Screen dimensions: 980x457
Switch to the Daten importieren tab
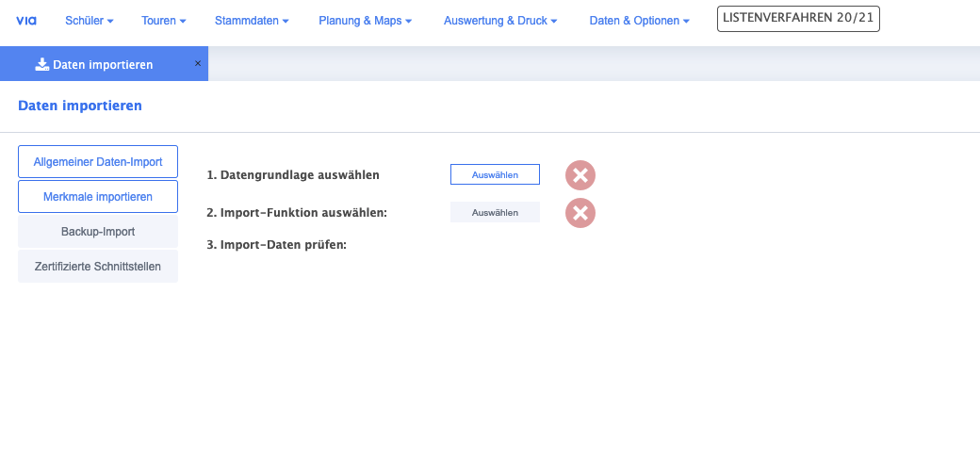[102, 65]
